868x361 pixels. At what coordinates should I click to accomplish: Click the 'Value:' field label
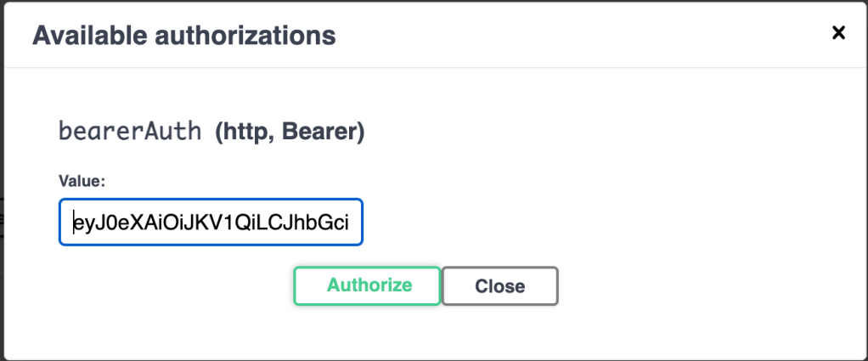coord(81,180)
